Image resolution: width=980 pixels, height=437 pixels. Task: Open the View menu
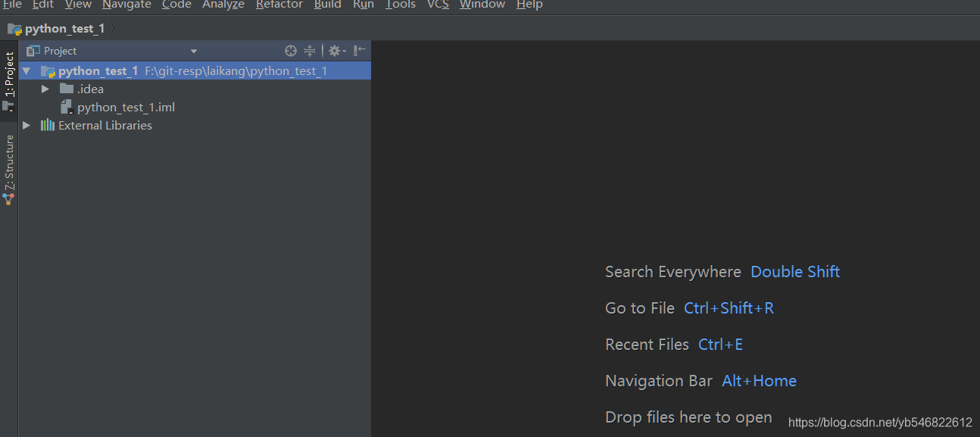(78, 5)
